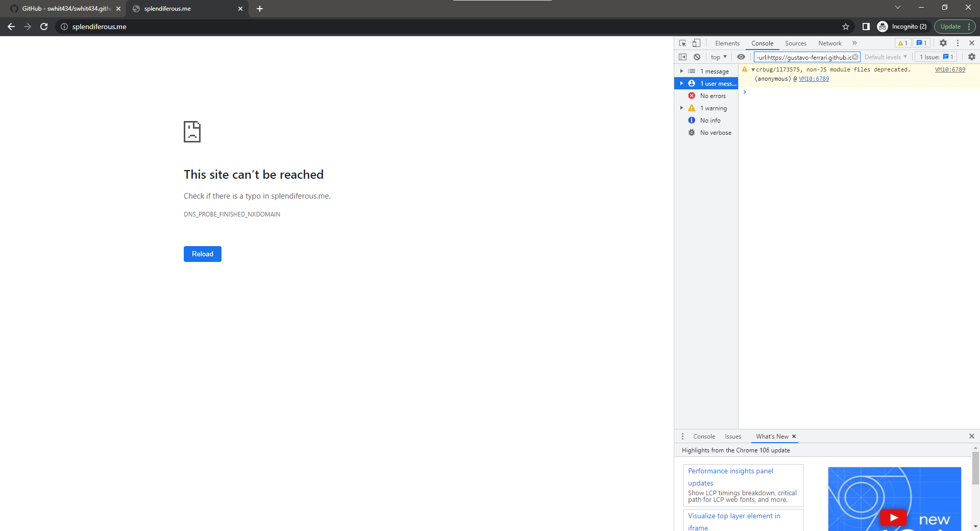Click the address bar showing splendiferous.me
980x531 pixels.
pos(454,27)
